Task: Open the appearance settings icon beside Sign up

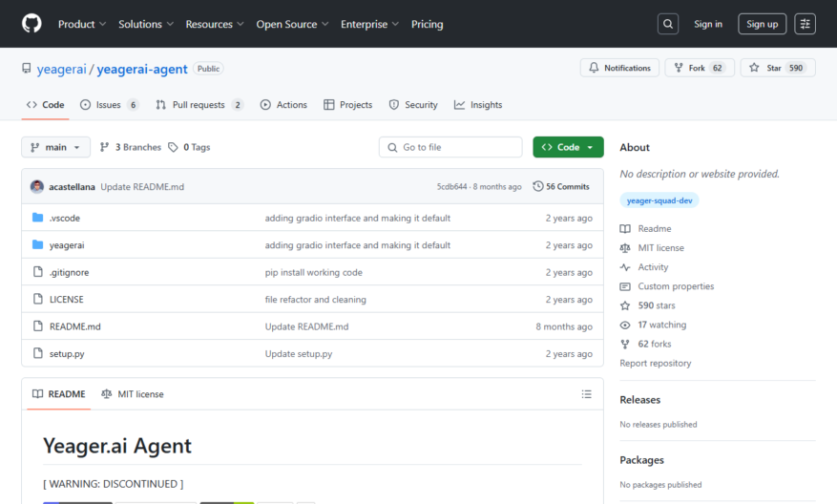Action: [x=805, y=24]
